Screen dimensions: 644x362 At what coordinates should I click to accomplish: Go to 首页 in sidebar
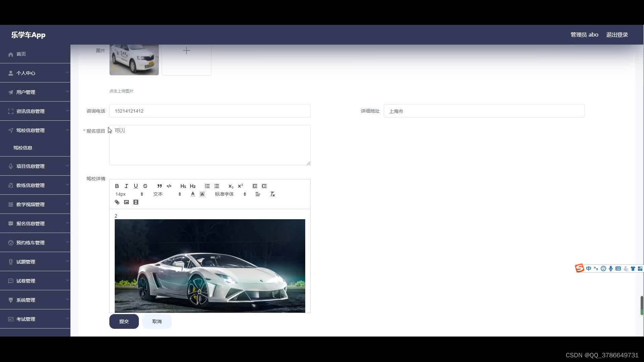tap(21, 54)
